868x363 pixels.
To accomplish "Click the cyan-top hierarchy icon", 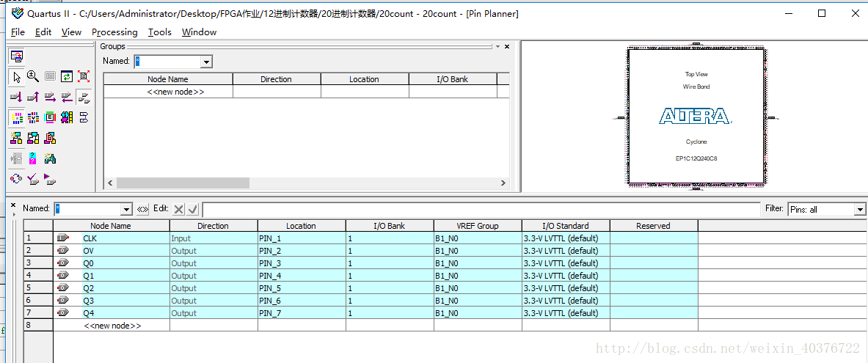I will point(33,138).
